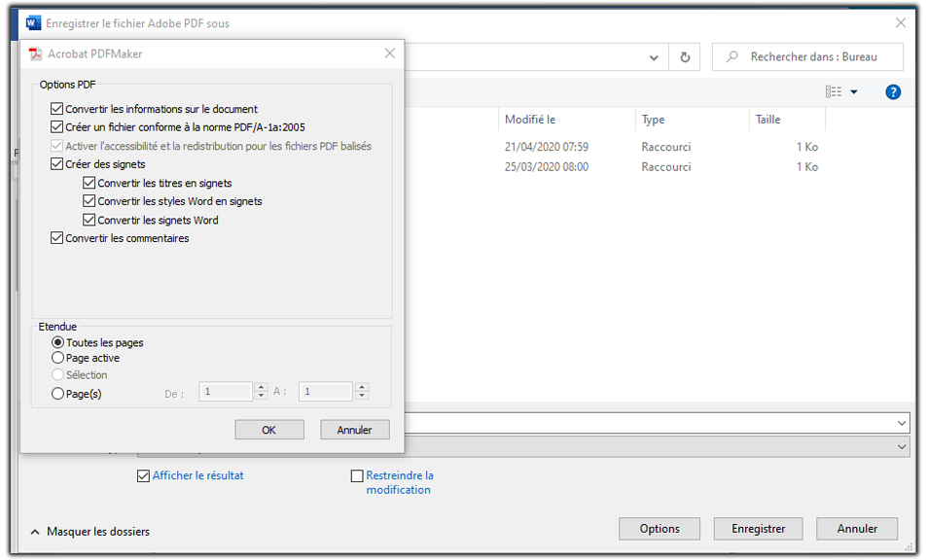The image size is (927, 560).
Task: Open the address bar dropdown
Action: point(655,56)
